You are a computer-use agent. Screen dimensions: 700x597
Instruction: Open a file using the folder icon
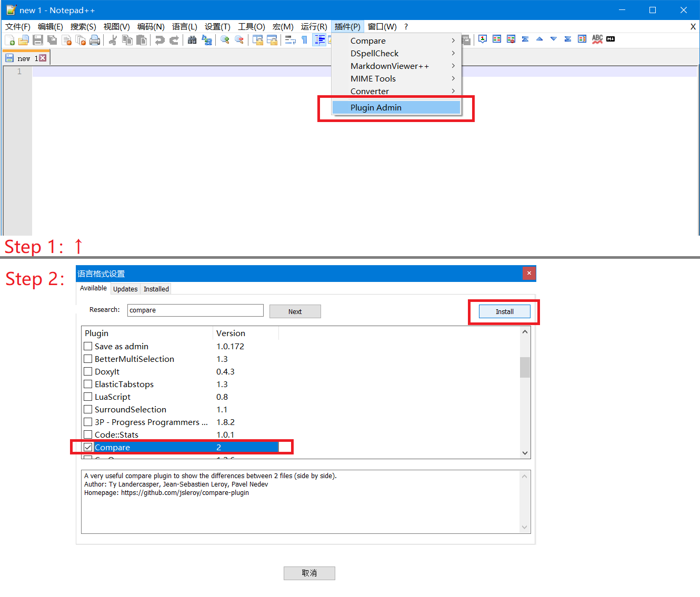pos(23,39)
